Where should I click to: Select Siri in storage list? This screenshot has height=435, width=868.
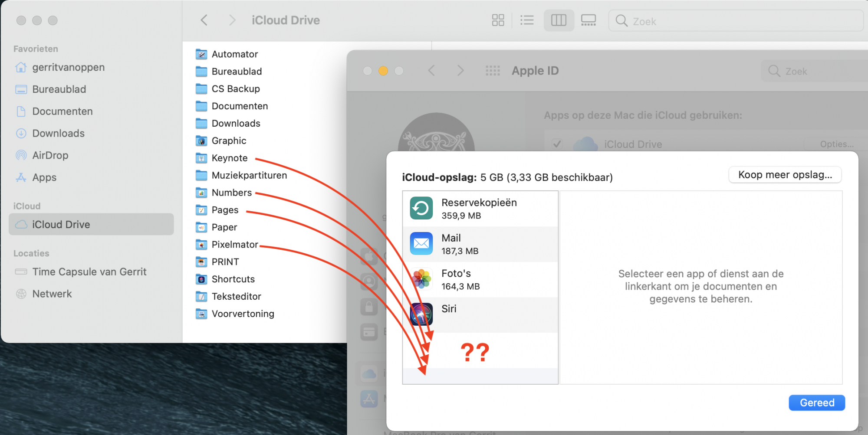point(480,315)
